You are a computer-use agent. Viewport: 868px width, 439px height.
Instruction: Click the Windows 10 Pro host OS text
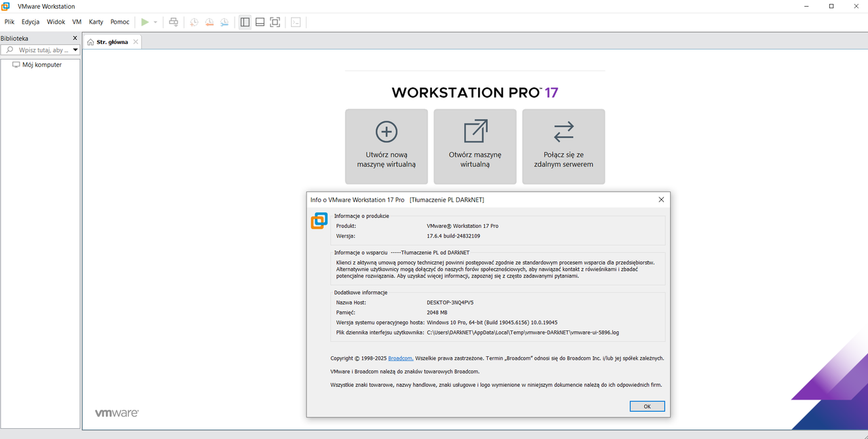[492, 323]
